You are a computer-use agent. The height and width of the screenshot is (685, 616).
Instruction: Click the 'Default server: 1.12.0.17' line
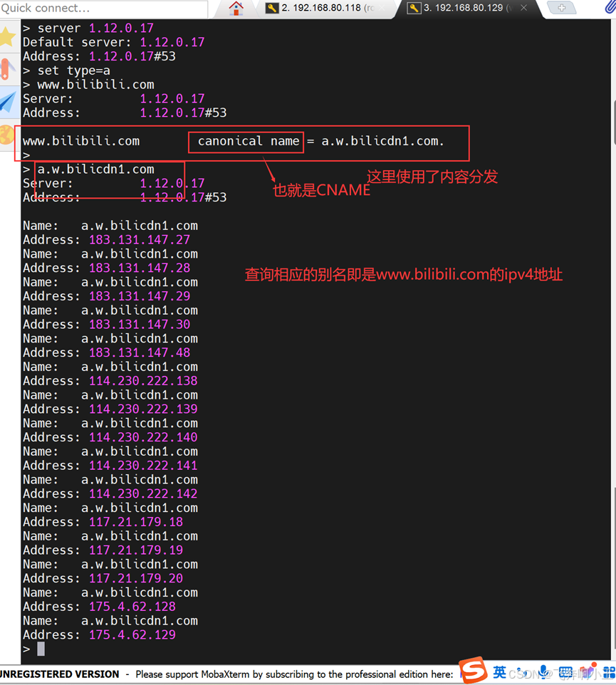coord(114,43)
